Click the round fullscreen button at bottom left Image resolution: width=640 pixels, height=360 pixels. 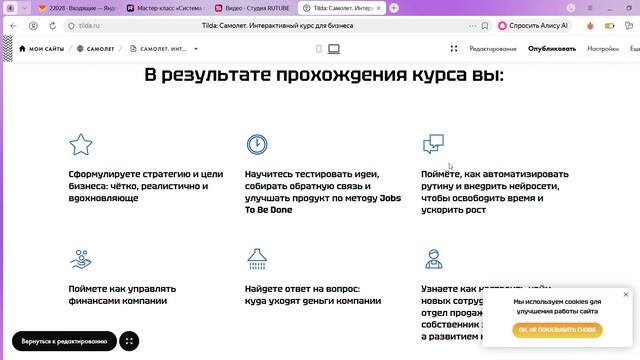[x=129, y=341]
